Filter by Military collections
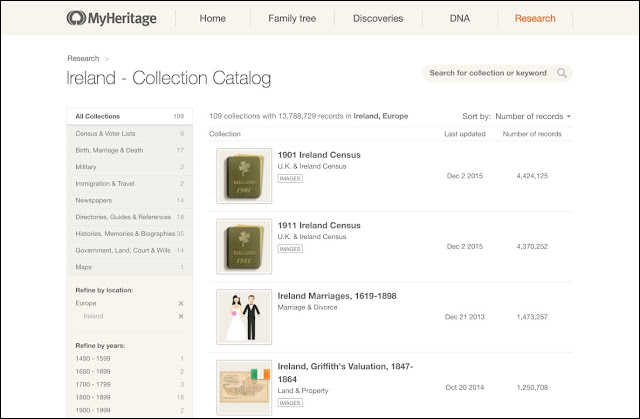Viewport: 640px width, 419px height. (129, 167)
